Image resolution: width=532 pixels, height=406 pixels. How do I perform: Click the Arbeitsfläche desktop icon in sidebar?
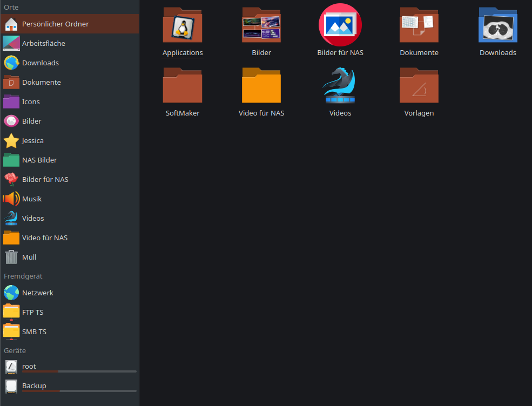11,43
